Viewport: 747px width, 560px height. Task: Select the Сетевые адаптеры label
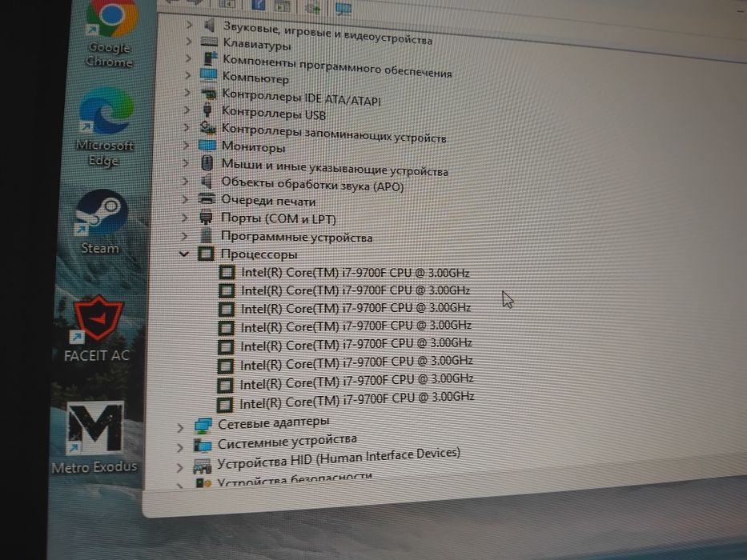coord(274,422)
